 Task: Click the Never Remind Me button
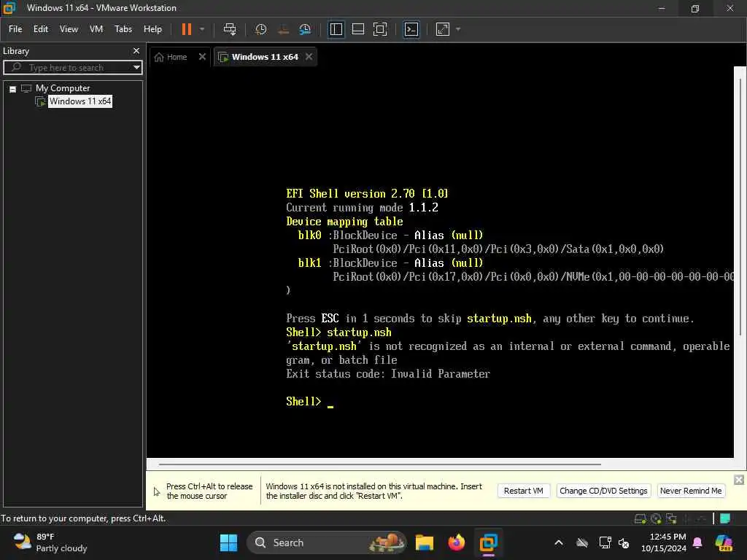tap(691, 491)
